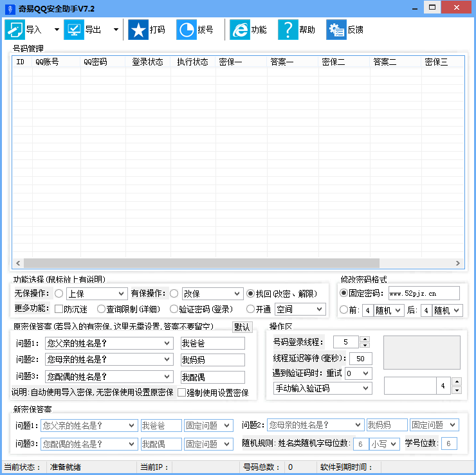Click the QQ账号 column header
Image resolution: width=476 pixels, height=475 pixels.
pyautogui.click(x=47, y=62)
